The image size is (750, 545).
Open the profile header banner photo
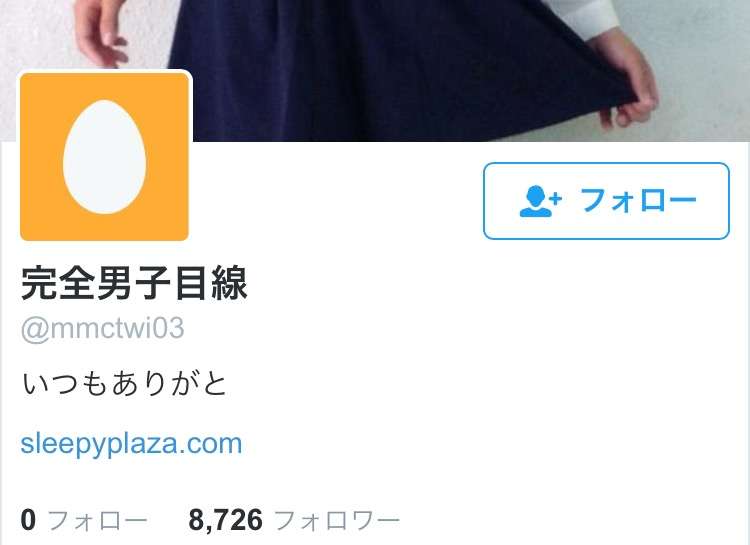point(375,71)
